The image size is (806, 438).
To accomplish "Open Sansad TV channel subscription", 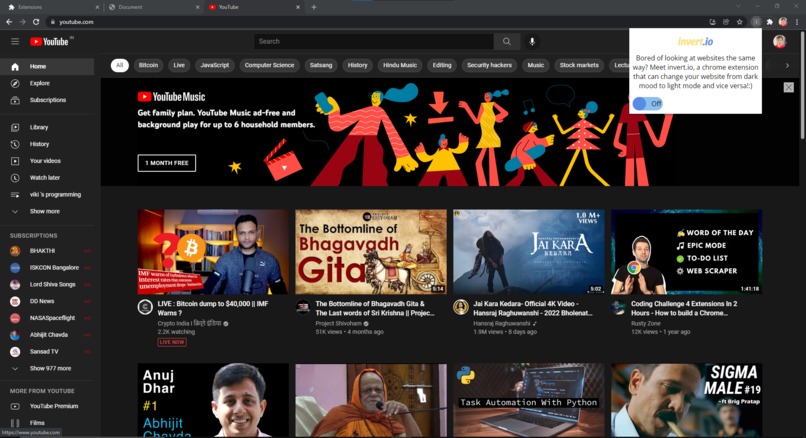I will pos(47,352).
